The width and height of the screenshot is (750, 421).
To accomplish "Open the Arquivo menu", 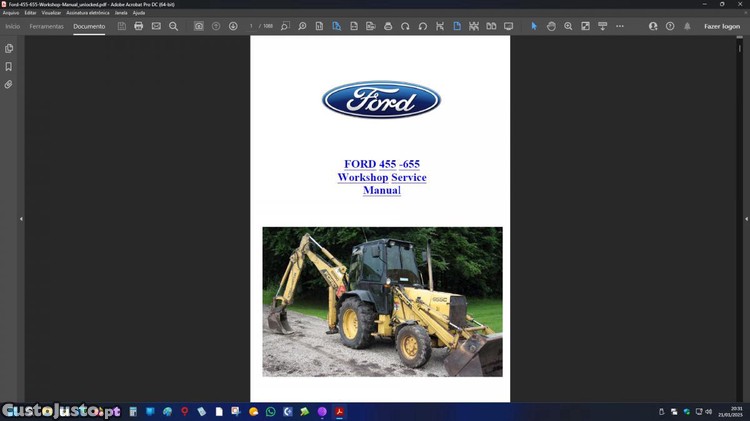I will pyautogui.click(x=11, y=13).
